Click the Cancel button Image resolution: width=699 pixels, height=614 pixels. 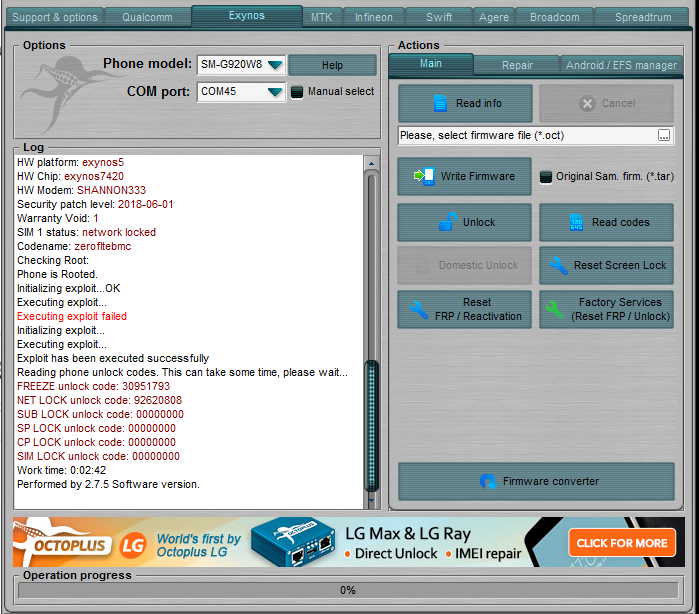pos(606,103)
